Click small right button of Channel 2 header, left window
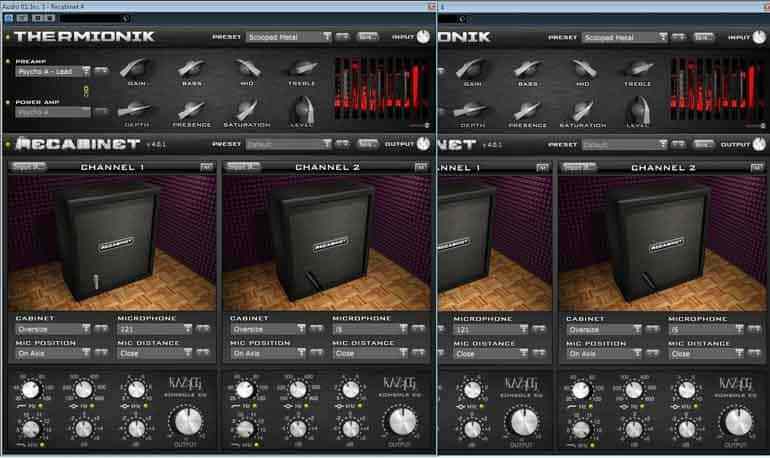The image size is (770, 458). point(421,167)
